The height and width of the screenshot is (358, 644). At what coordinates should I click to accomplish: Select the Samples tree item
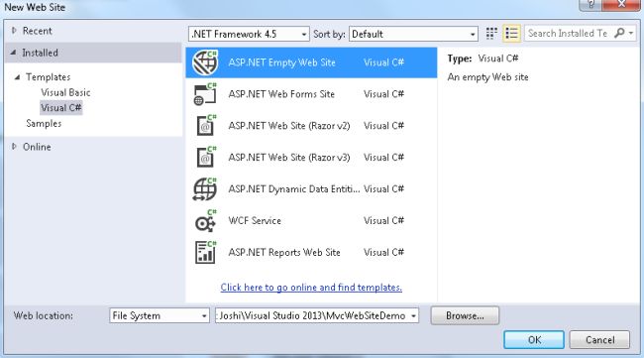coord(44,123)
